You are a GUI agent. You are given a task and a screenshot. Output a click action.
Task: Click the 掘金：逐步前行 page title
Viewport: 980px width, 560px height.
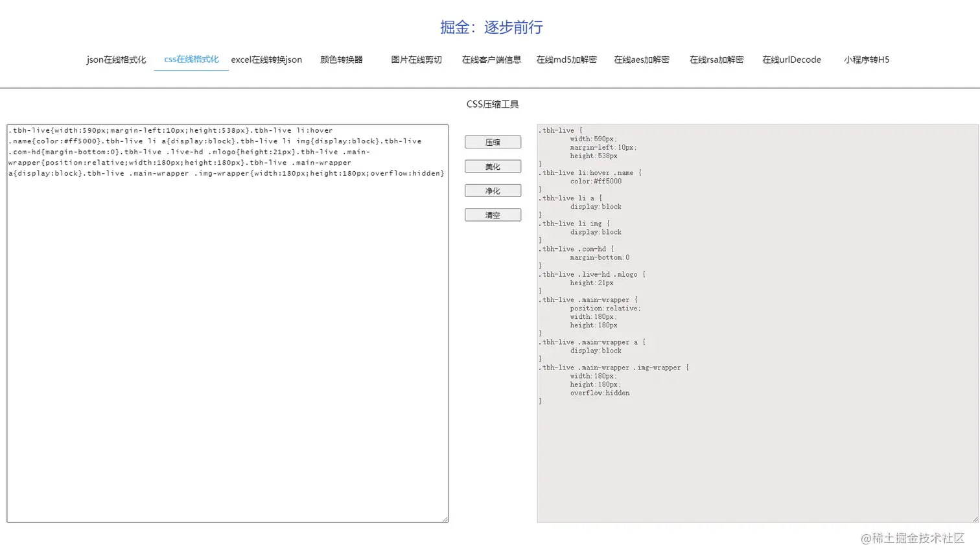pos(491,27)
